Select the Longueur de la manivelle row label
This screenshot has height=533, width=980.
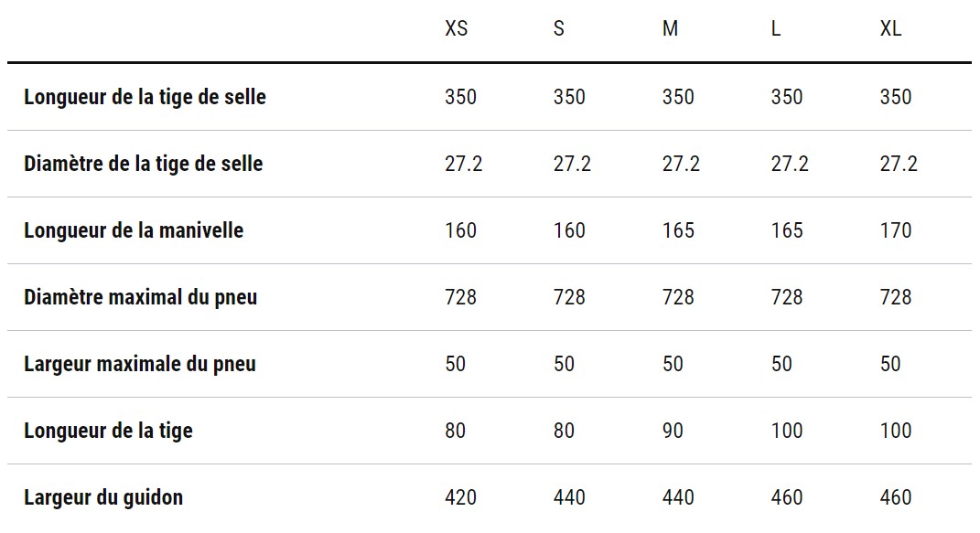(134, 231)
